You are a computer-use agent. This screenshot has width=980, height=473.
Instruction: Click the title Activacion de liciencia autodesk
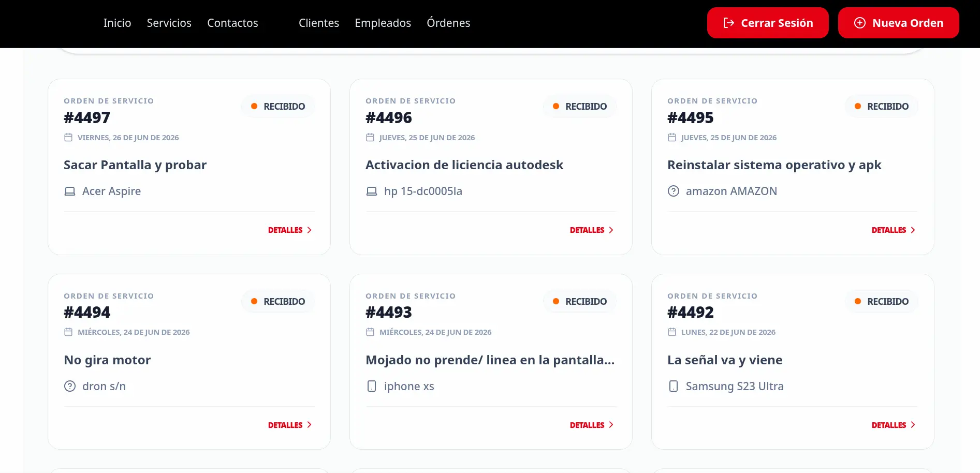click(464, 165)
